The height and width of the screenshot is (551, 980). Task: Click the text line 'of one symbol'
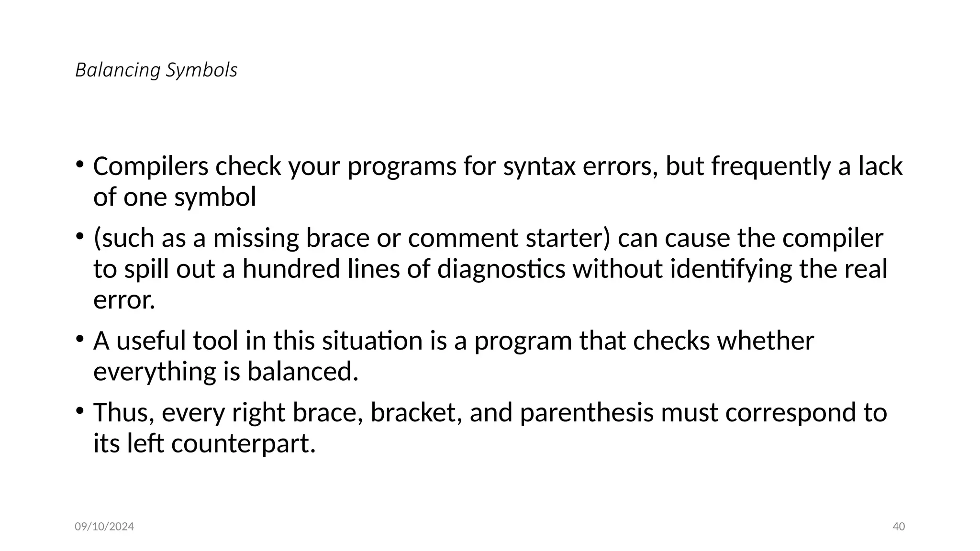[175, 197]
